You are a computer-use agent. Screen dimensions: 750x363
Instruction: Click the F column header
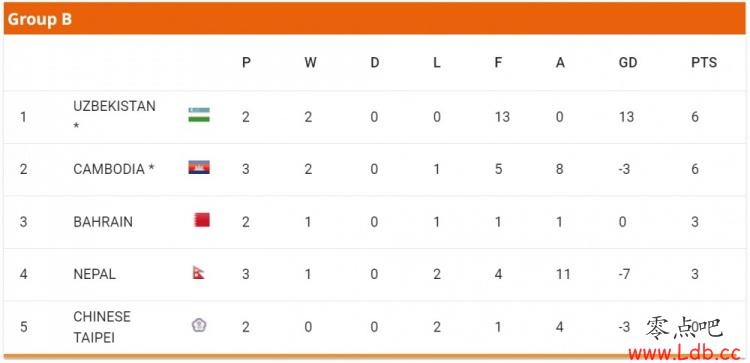click(x=498, y=63)
